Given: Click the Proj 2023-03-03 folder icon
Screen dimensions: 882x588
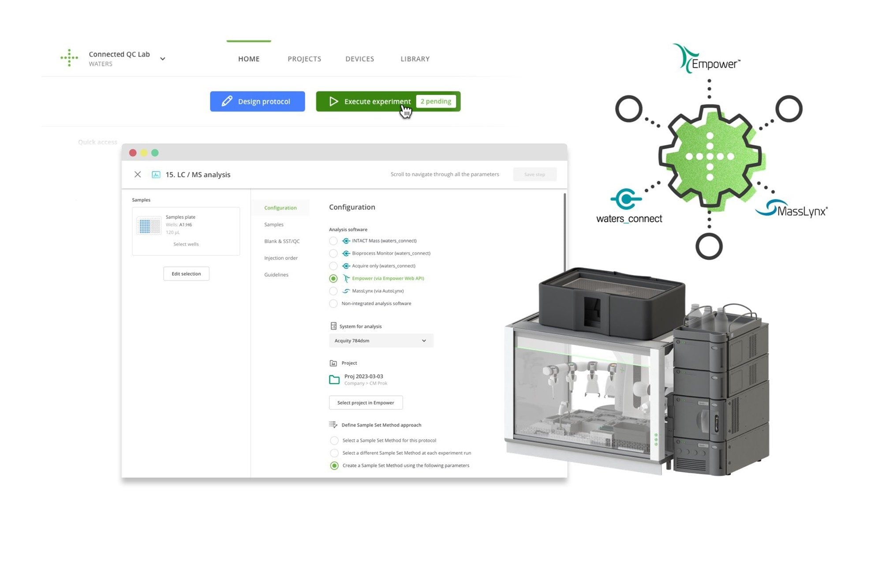Looking at the screenshot, I should click(334, 379).
